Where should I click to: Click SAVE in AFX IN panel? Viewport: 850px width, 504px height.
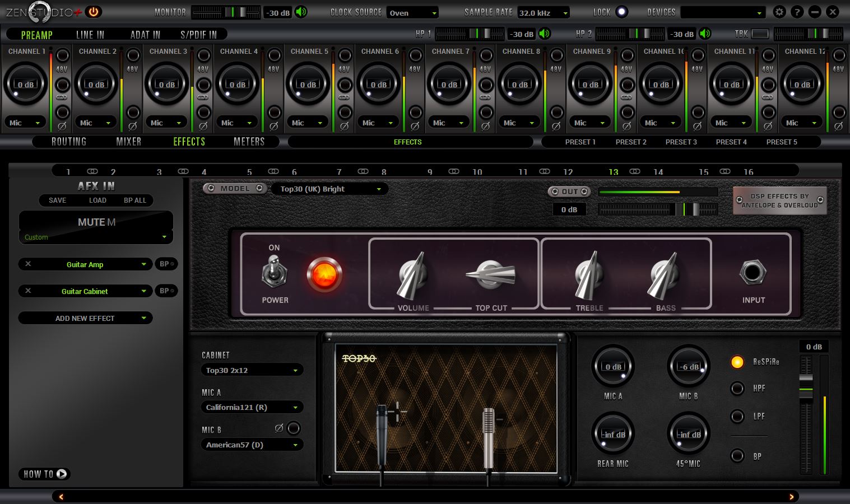click(x=57, y=200)
